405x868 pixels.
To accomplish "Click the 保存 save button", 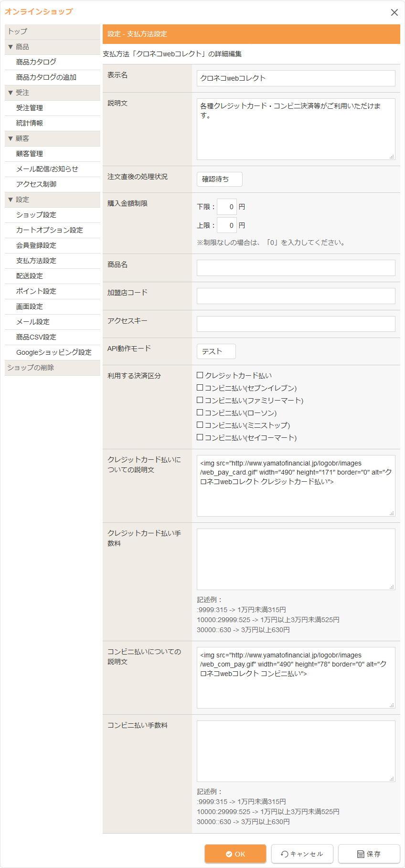I will coord(369,854).
